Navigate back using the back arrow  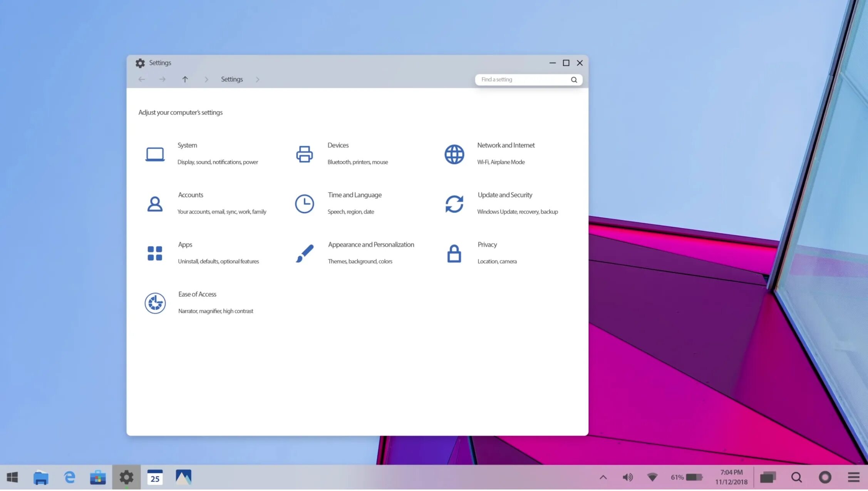pyautogui.click(x=141, y=79)
